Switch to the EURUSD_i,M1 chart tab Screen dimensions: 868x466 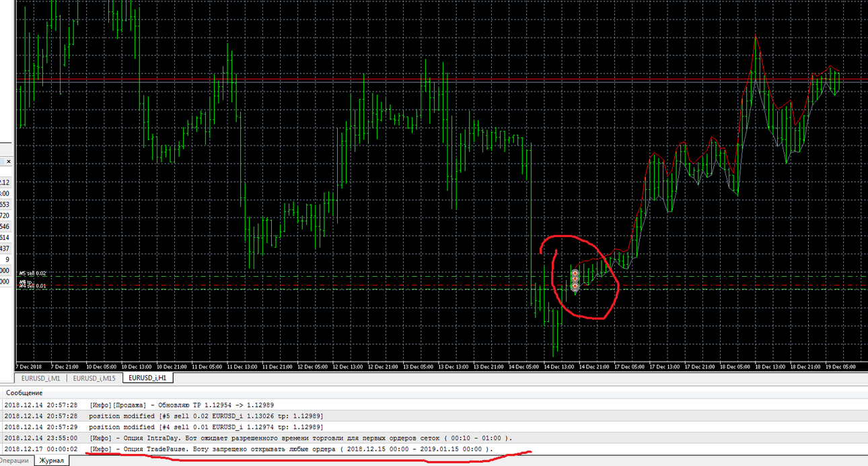click(x=40, y=378)
